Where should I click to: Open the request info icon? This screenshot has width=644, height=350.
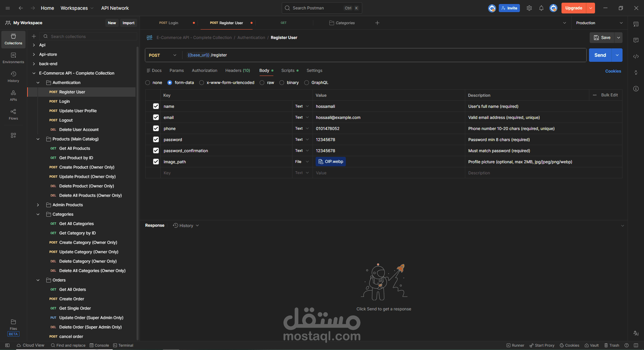(636, 89)
